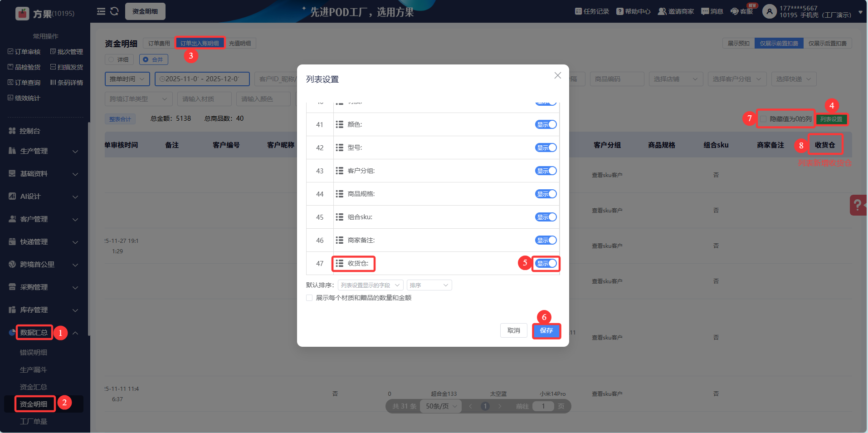This screenshot has height=433, width=868.
Task: Open the 任务记录 task records icon
Action: click(578, 11)
